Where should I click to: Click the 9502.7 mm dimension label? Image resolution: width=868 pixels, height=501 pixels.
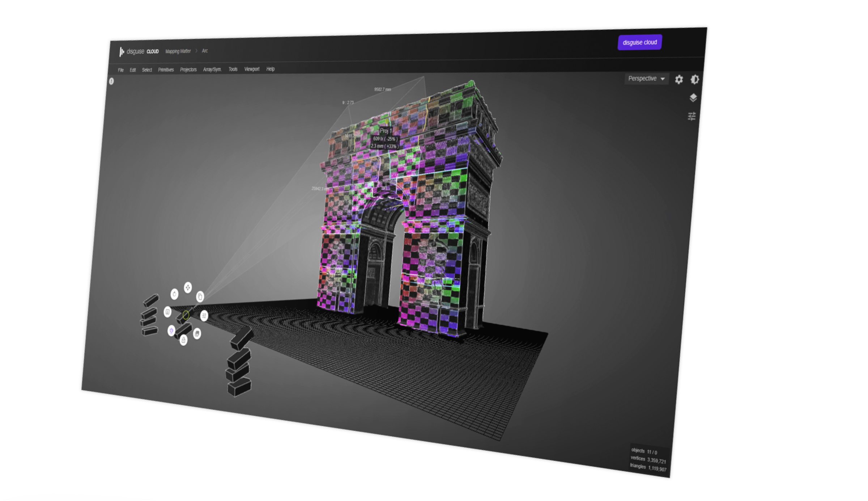click(383, 89)
